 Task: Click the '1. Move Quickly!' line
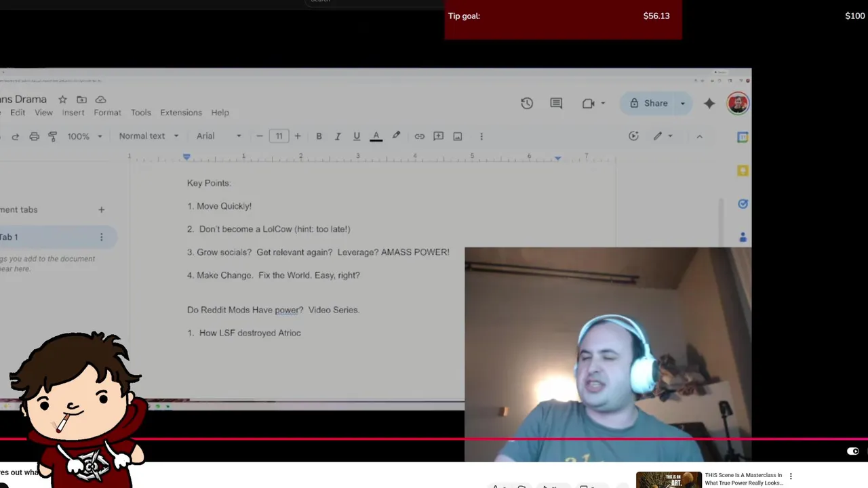[x=219, y=206]
